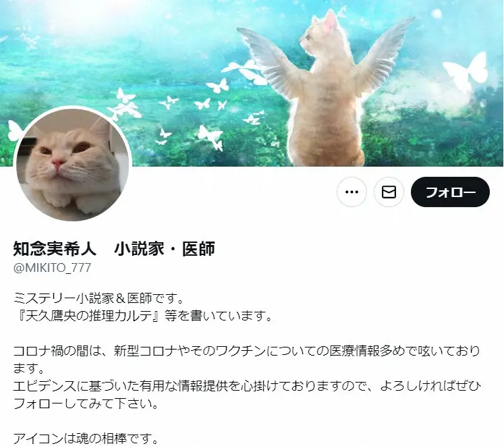Image resolution: width=504 pixels, height=446 pixels.
Task: Open the three-dot more options menu
Action: click(352, 192)
